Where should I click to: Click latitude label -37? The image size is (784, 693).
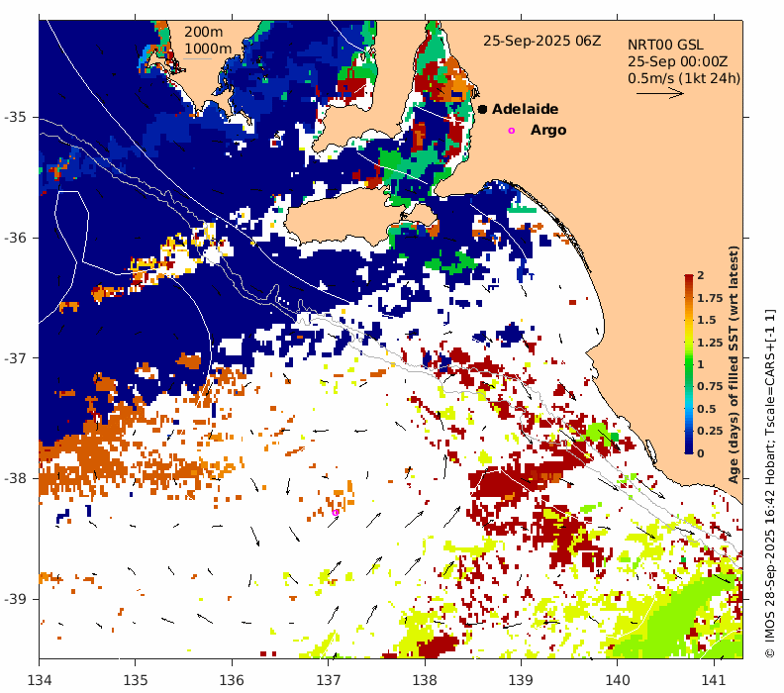point(15,358)
